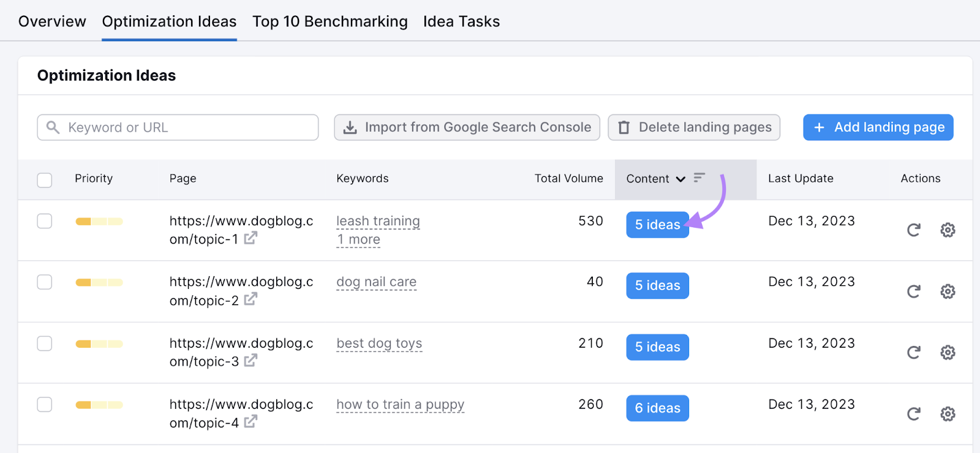Expand '1 more' keywords for topic-1
The width and height of the screenshot is (980, 453).
click(x=358, y=240)
